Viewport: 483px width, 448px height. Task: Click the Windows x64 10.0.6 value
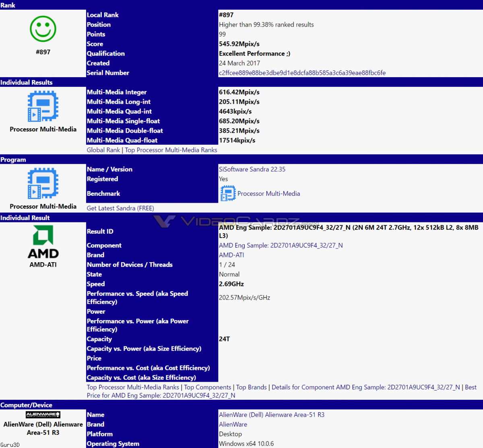[246, 444]
